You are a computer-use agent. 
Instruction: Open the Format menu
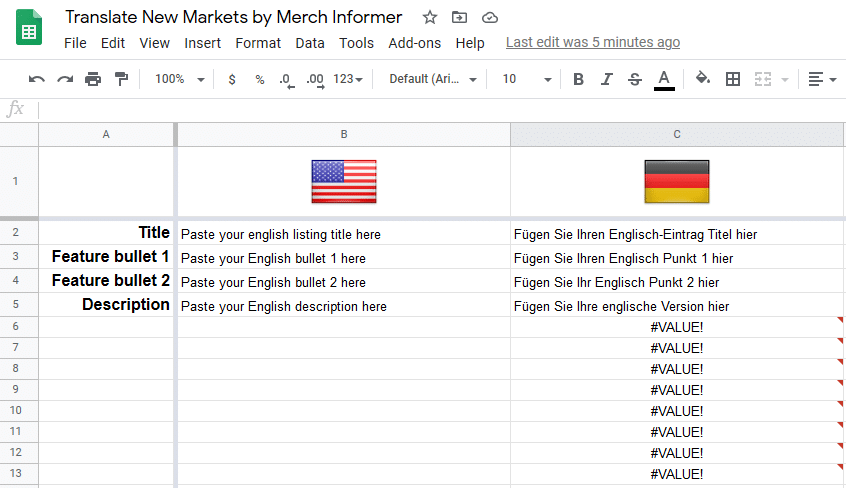point(258,43)
